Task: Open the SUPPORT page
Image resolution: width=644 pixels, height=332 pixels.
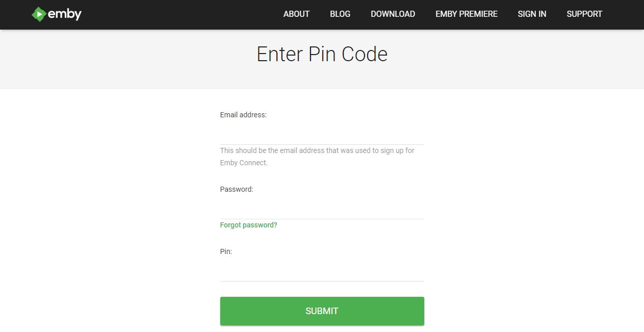Action: pyautogui.click(x=584, y=14)
